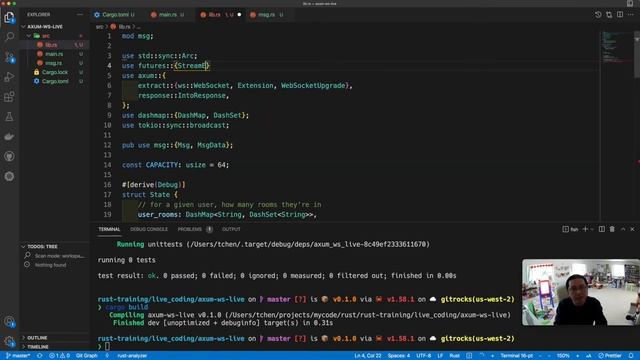Screen dimensions: 640x360
Task: Click the terminal prompt input cursor
Action: point(107,347)
